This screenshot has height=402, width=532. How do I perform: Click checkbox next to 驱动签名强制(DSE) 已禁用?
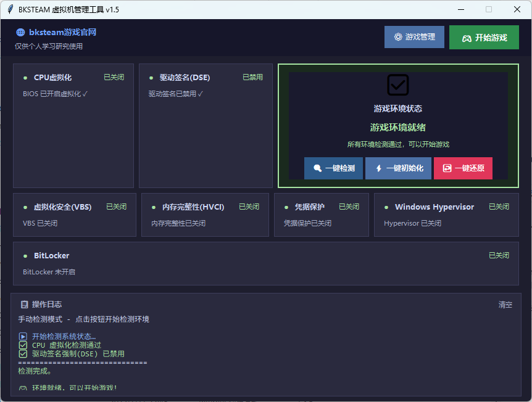pos(23,354)
